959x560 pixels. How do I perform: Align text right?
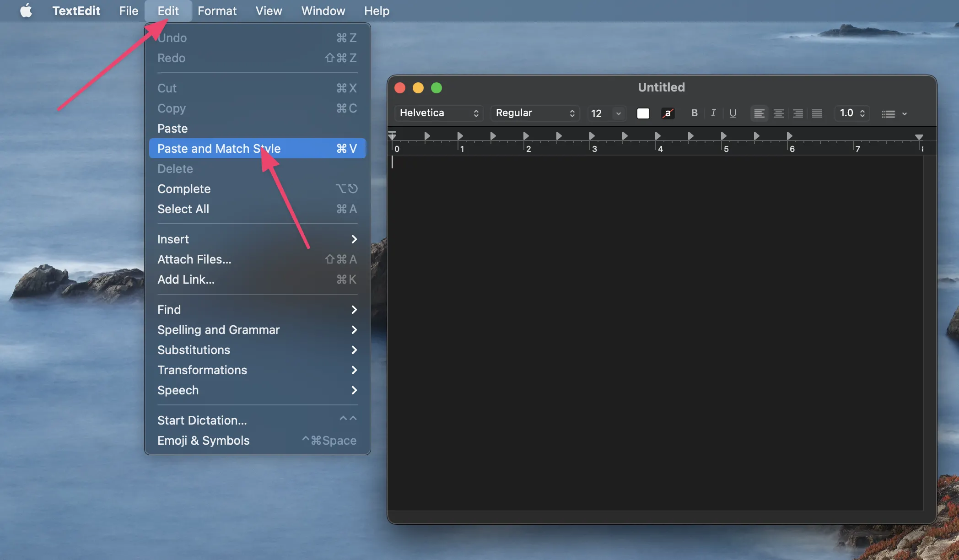pyautogui.click(x=797, y=113)
